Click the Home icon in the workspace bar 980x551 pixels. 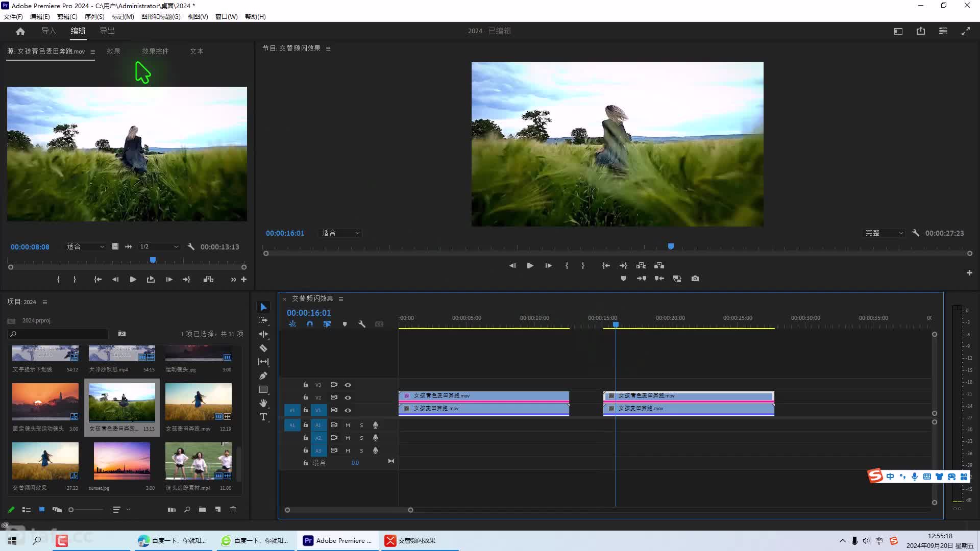click(x=20, y=31)
